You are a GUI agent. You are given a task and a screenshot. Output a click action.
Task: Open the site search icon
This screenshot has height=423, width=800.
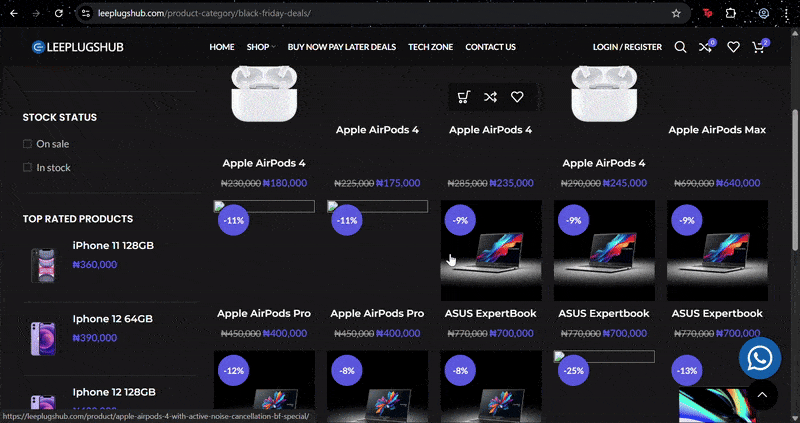pos(680,47)
